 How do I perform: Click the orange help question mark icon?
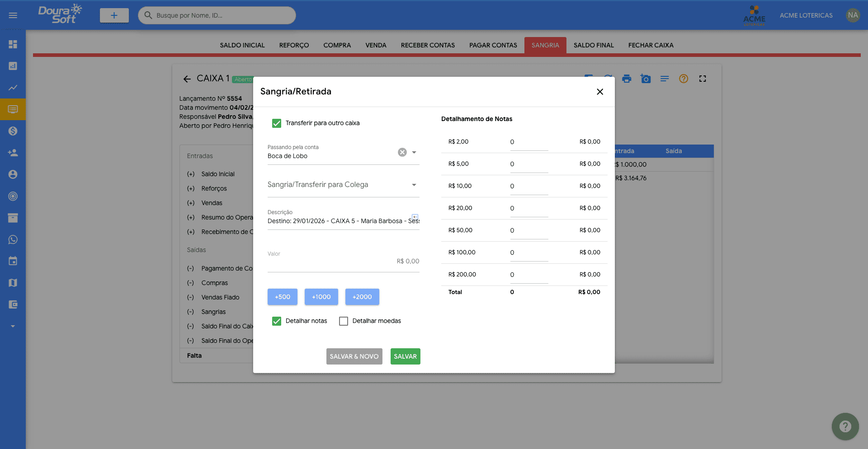[684, 79]
